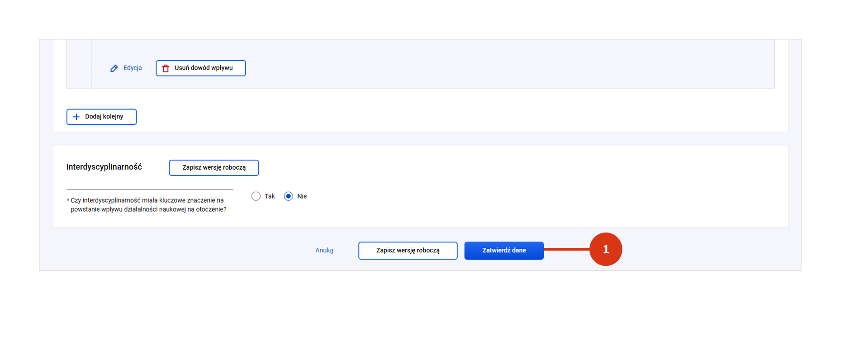868x337 pixels.
Task: Select the Tak radio button
Action: [256, 196]
